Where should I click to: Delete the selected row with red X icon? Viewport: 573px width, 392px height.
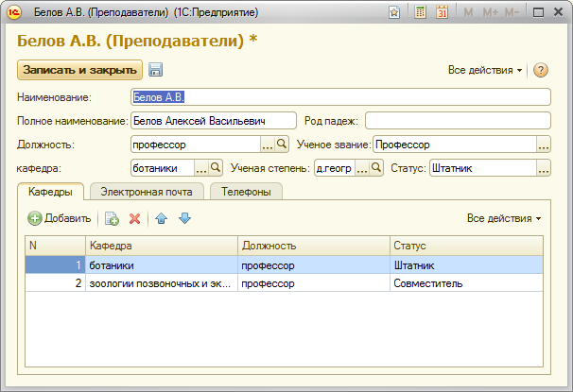[x=134, y=218]
